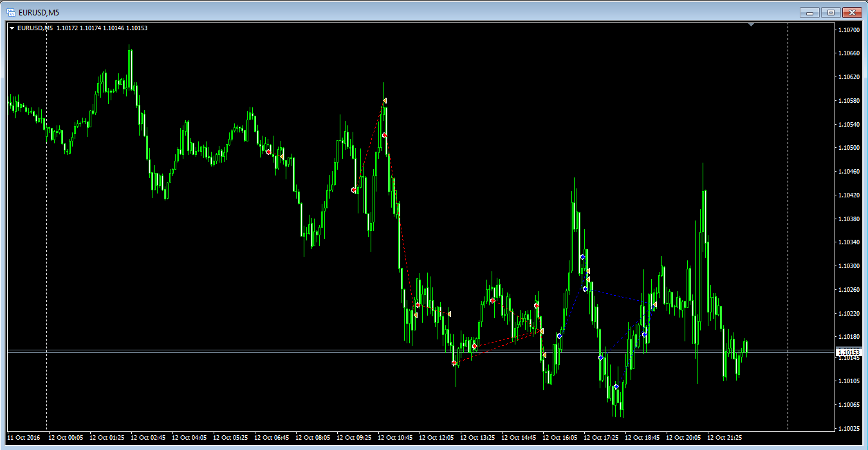
Task: Click the 12 Oct 20:05 time label
Action: click(x=683, y=438)
